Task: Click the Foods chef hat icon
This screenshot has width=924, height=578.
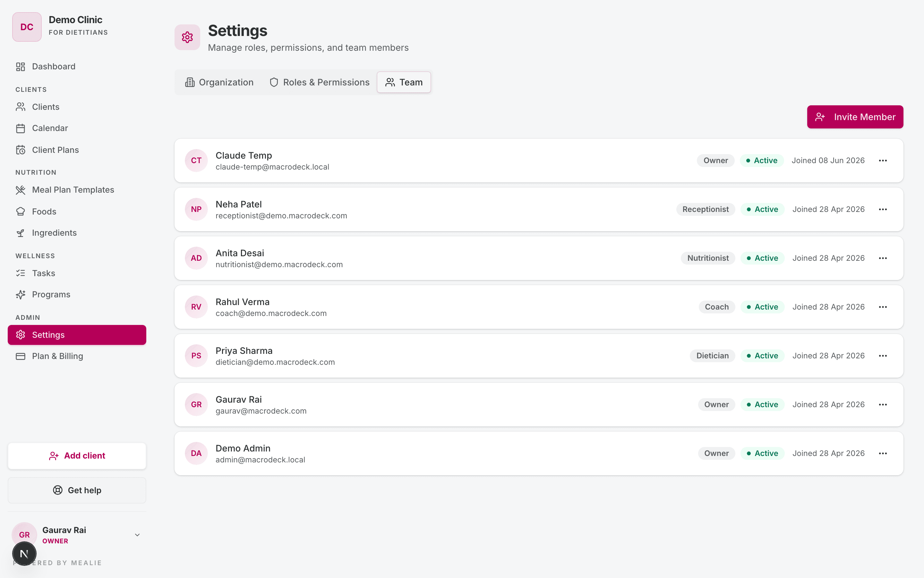Action: click(21, 211)
